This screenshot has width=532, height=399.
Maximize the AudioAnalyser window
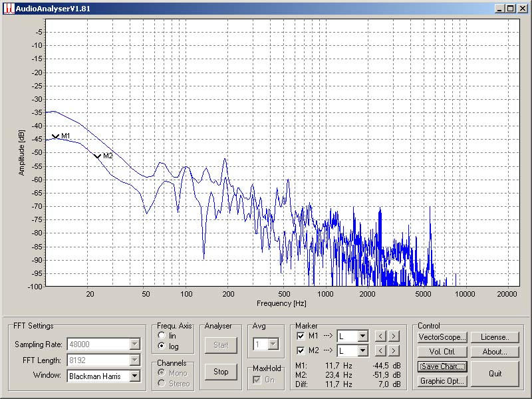(x=510, y=9)
